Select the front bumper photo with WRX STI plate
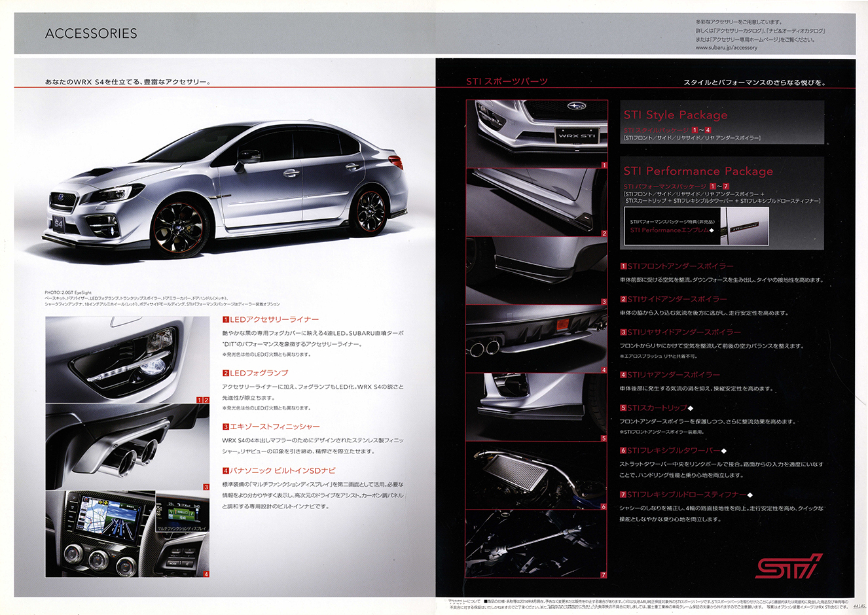 click(x=537, y=134)
